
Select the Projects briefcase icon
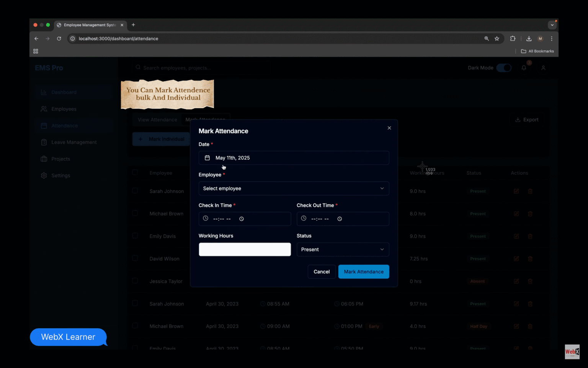point(44,159)
